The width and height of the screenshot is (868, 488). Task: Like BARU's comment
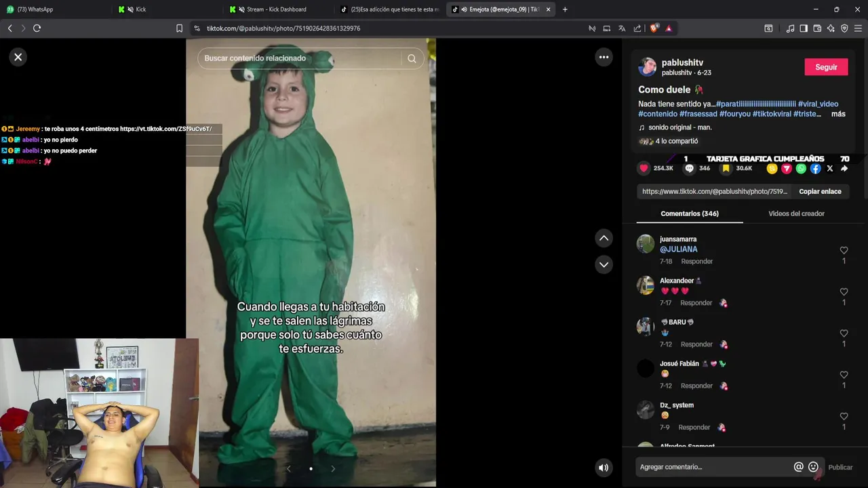pyautogui.click(x=844, y=333)
